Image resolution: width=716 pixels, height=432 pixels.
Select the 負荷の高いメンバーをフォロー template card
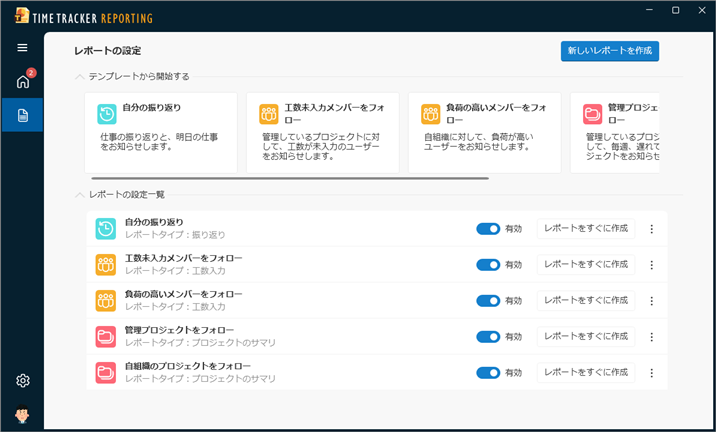pos(484,132)
